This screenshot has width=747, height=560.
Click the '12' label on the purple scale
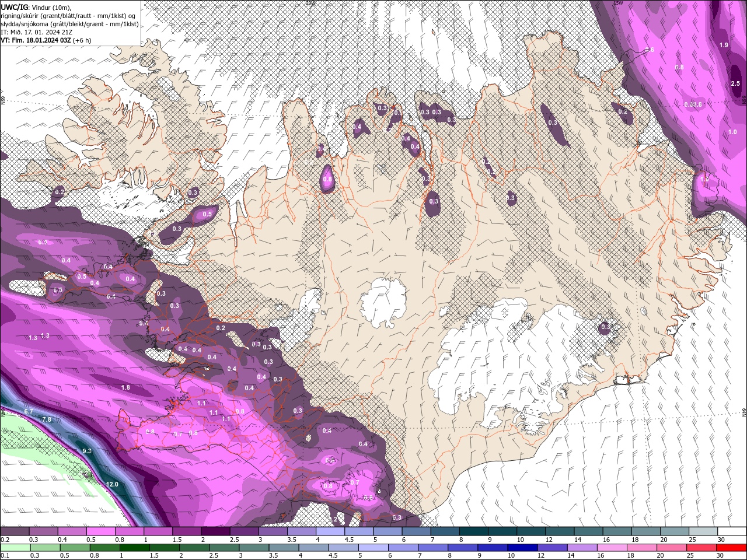coord(548,540)
